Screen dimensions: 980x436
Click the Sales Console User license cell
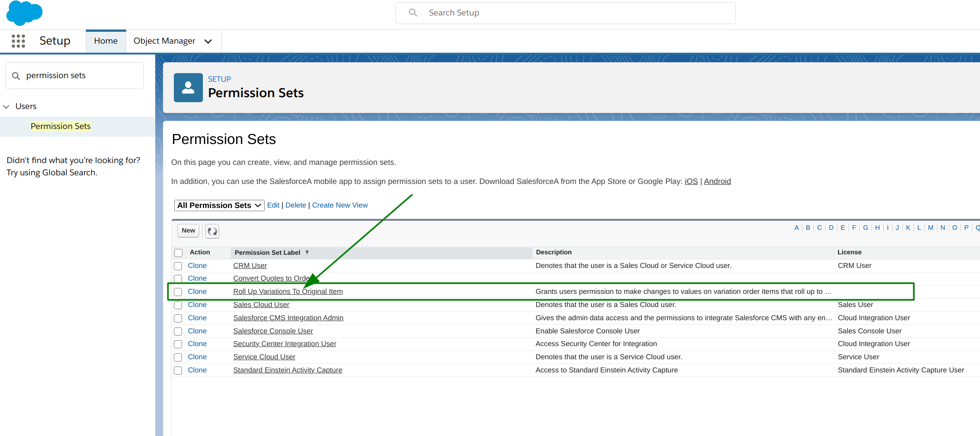tap(870, 331)
